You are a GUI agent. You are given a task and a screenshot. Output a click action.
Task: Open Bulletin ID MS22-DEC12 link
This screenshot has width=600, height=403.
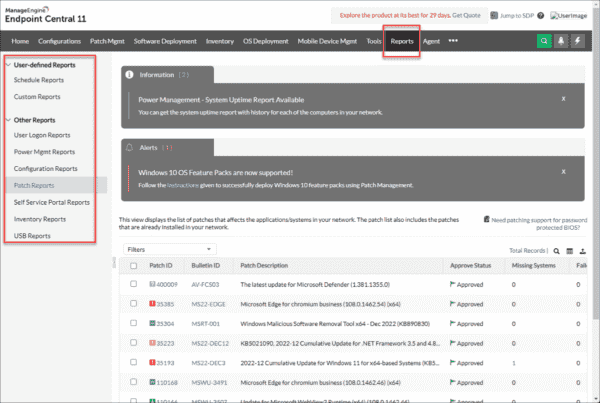(210, 343)
